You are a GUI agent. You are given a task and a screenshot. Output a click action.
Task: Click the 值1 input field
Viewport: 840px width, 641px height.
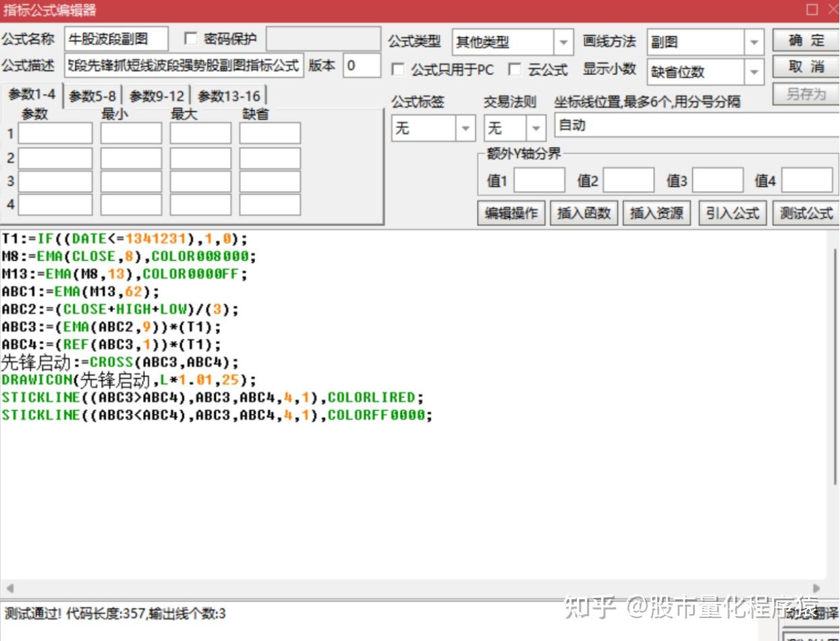pyautogui.click(x=539, y=181)
